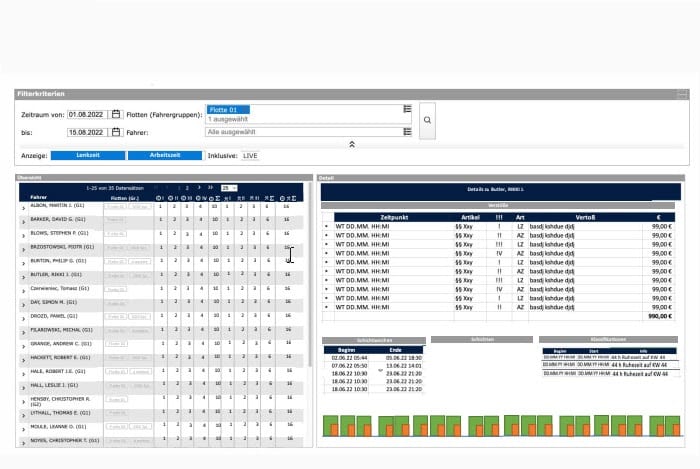Viewport: 700px width, 469px height.
Task: Jump to last page of drivers
Action: tap(210, 188)
